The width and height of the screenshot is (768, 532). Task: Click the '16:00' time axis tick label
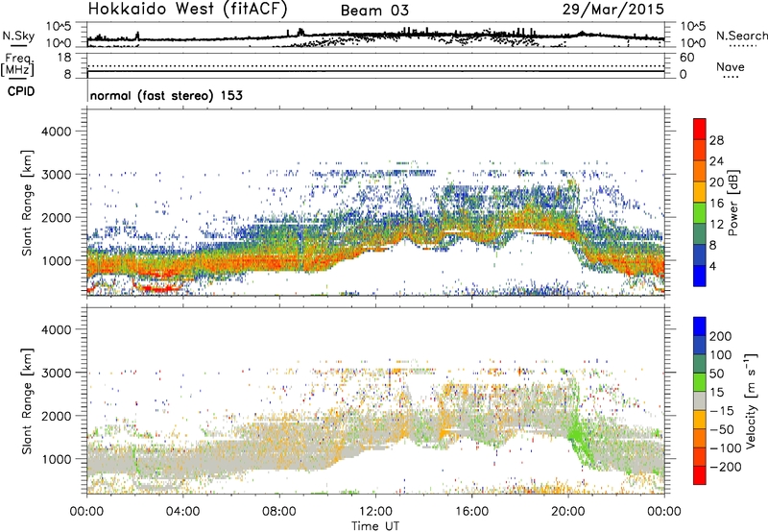click(x=471, y=512)
